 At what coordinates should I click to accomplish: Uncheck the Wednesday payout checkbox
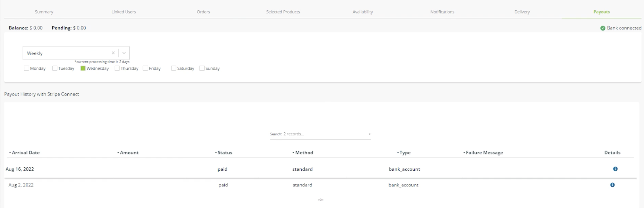tap(83, 69)
